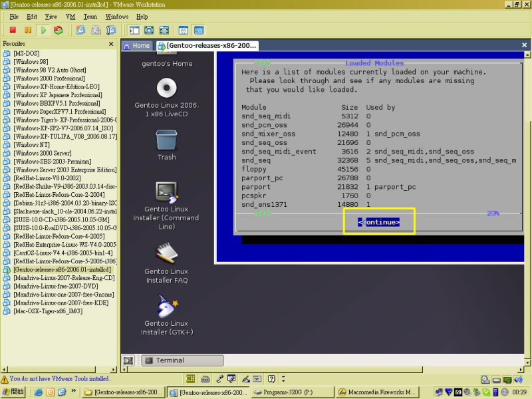Select [Mandriva-Linux-one-2007-free-KDE] favorite

point(61,303)
